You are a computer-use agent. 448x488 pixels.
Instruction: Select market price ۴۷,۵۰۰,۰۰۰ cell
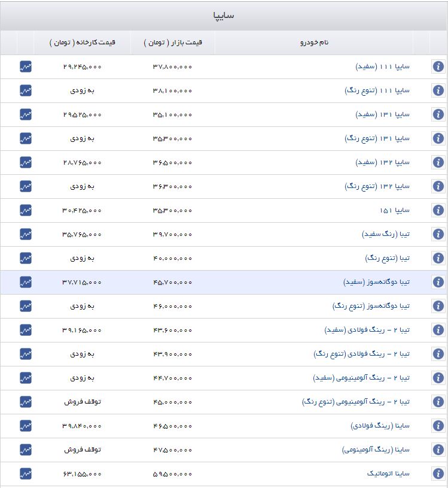(x=172, y=450)
